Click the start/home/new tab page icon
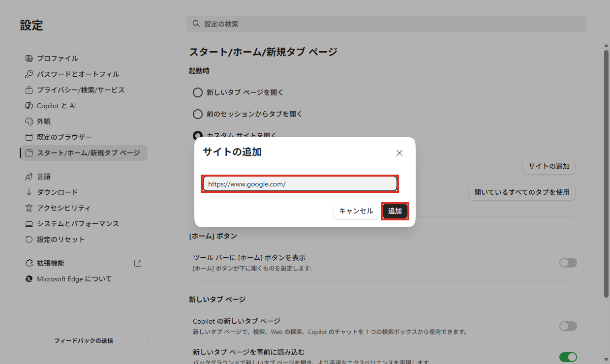The image size is (610, 364). (x=29, y=153)
